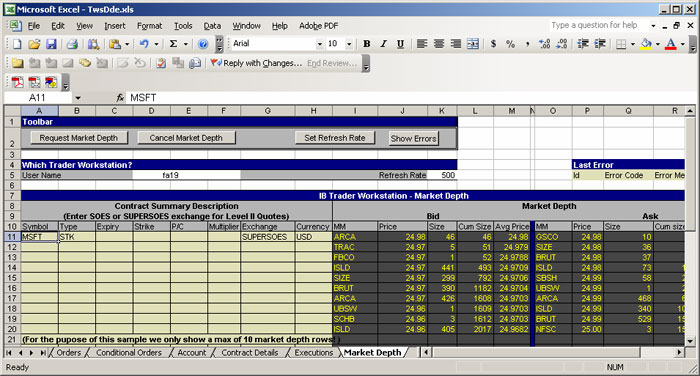Screen dimensions: 700x376
Task: Expand the borders style arrow
Action: click(x=633, y=44)
